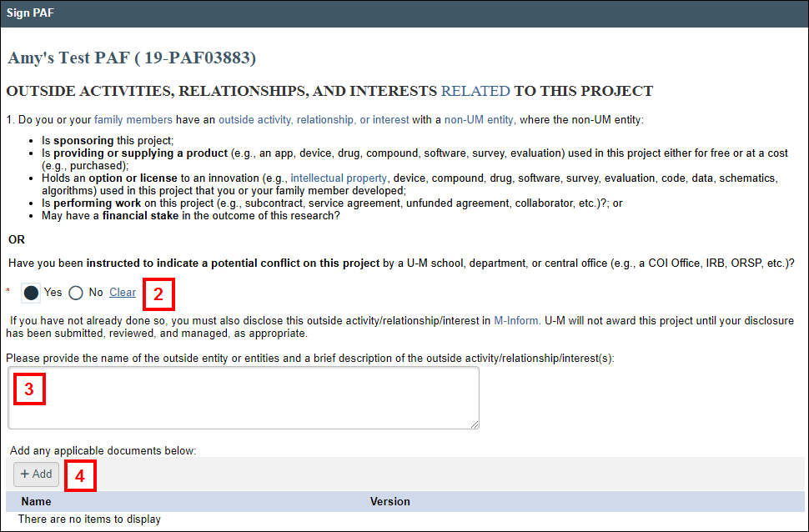Click the Clear link beside the radio buttons

pyautogui.click(x=122, y=292)
